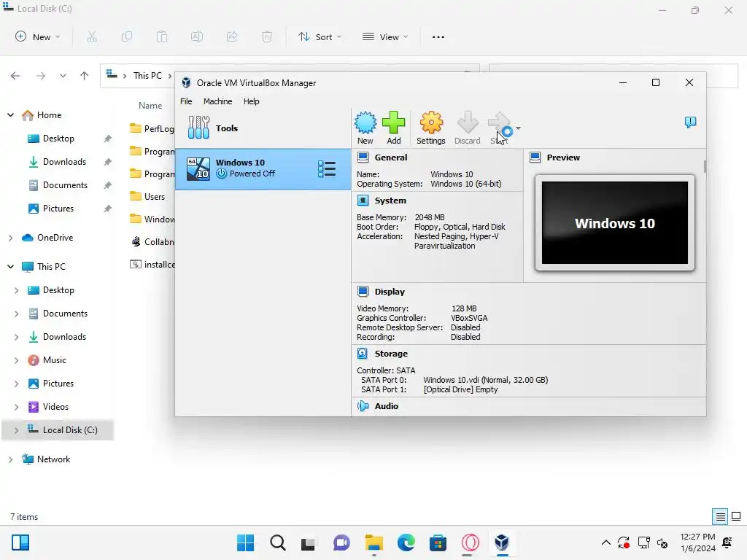Click the pin icon next to Pictures
Image resolution: width=747 pixels, height=560 pixels.
tap(108, 209)
